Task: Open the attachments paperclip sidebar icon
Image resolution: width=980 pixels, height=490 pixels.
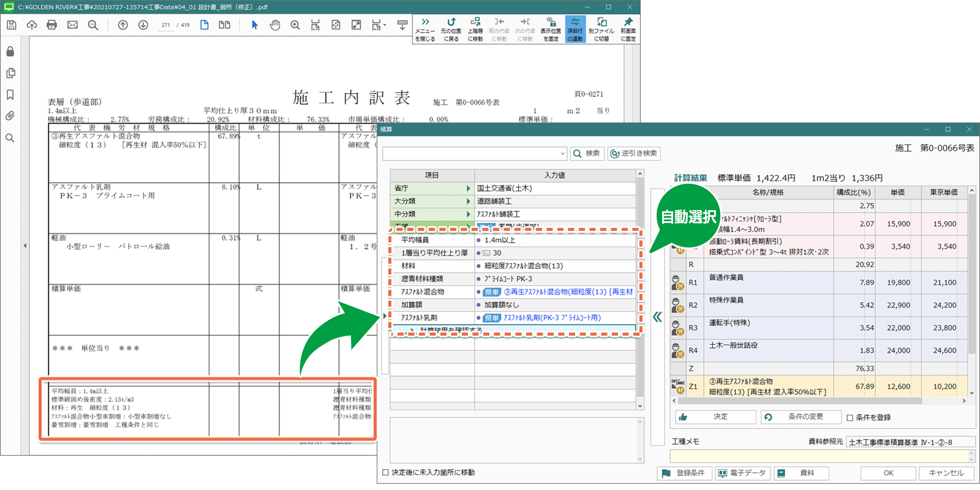Action: coord(10,116)
